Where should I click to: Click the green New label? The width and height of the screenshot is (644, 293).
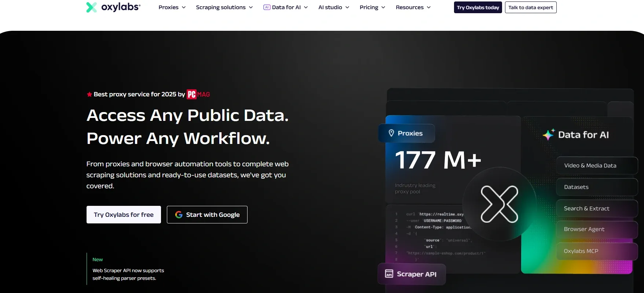tap(98, 259)
